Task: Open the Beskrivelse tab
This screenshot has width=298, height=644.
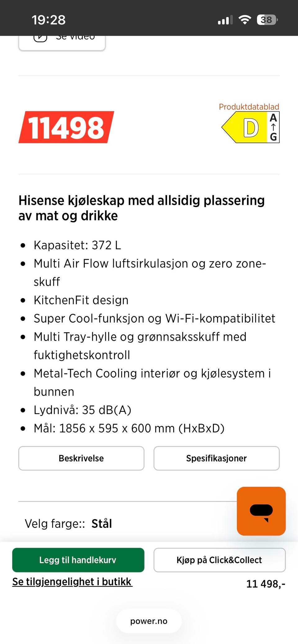Action: click(81, 458)
